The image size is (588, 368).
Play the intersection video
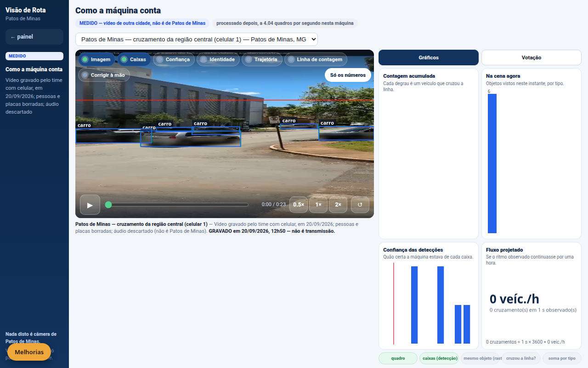[x=90, y=205]
